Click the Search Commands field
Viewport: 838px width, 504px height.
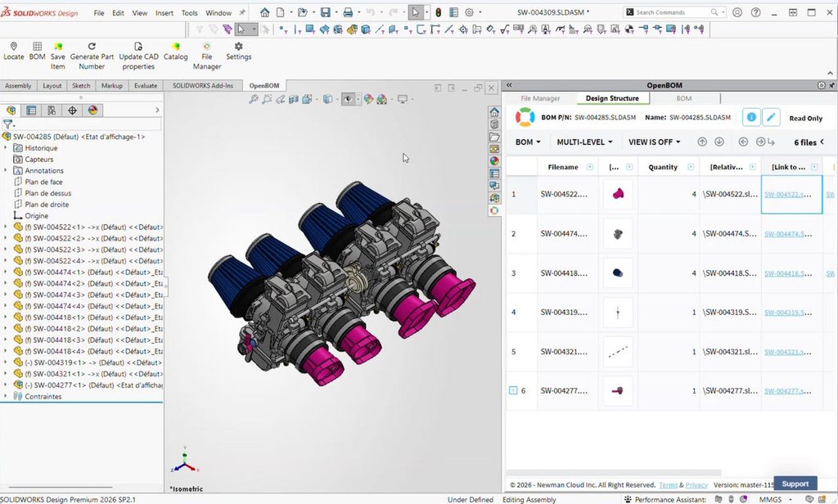click(x=674, y=11)
